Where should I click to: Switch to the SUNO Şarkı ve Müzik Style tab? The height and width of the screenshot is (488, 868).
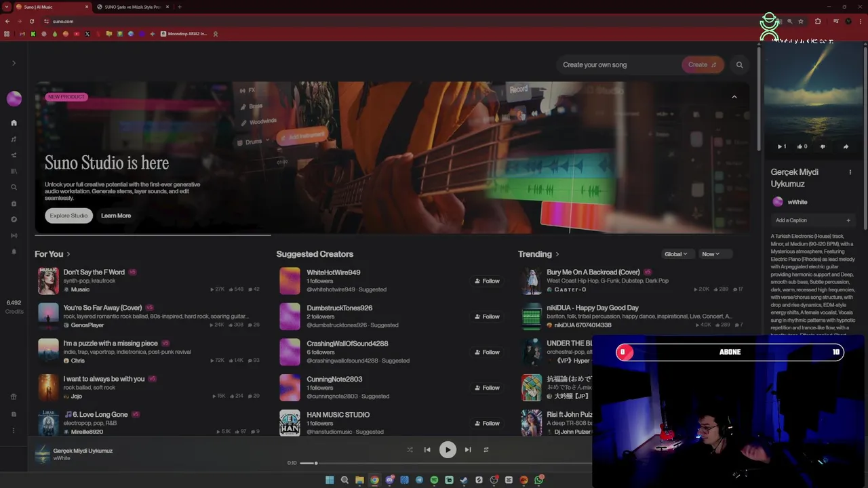point(132,7)
